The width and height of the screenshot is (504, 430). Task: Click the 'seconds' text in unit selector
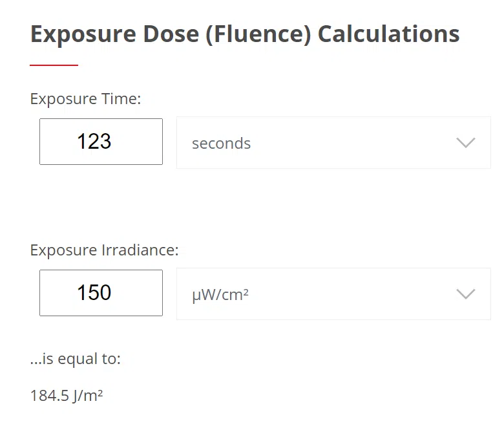pos(221,143)
